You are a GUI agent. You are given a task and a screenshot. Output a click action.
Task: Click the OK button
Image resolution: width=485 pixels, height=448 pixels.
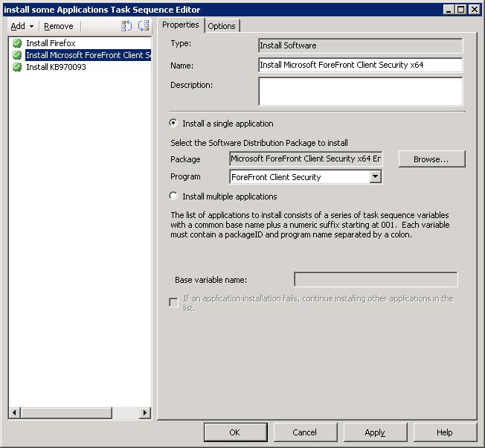pyautogui.click(x=235, y=432)
